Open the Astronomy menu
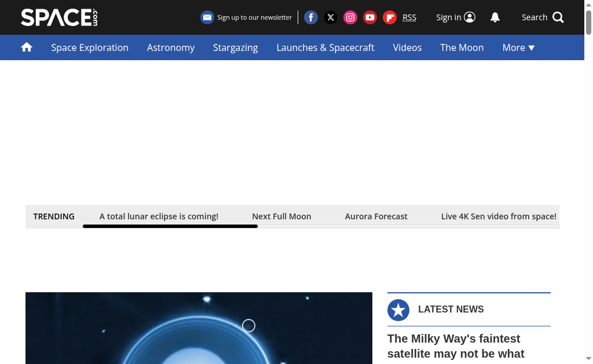The image size is (593, 364). pos(171,47)
